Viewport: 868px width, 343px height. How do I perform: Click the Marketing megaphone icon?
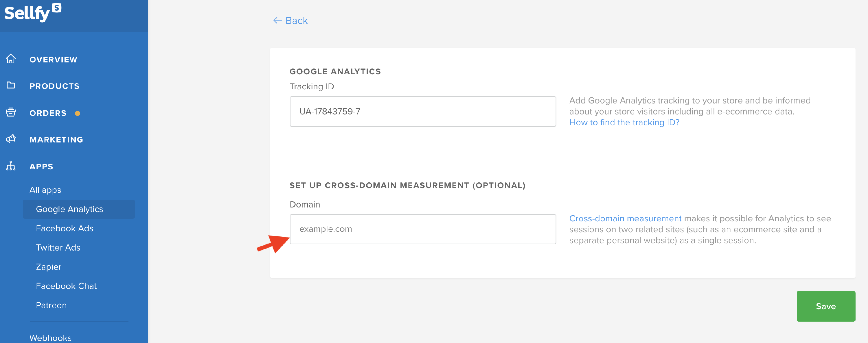[x=11, y=139]
